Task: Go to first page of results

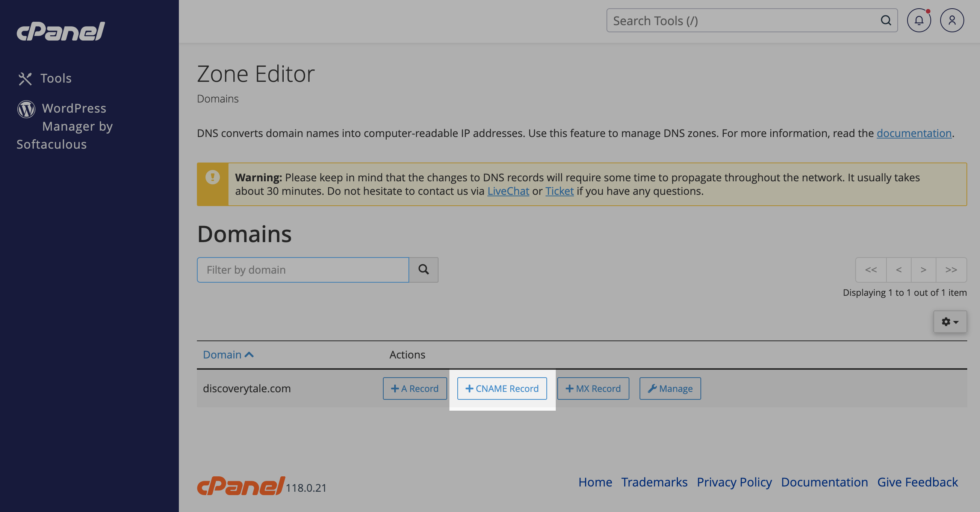Action: pos(870,270)
